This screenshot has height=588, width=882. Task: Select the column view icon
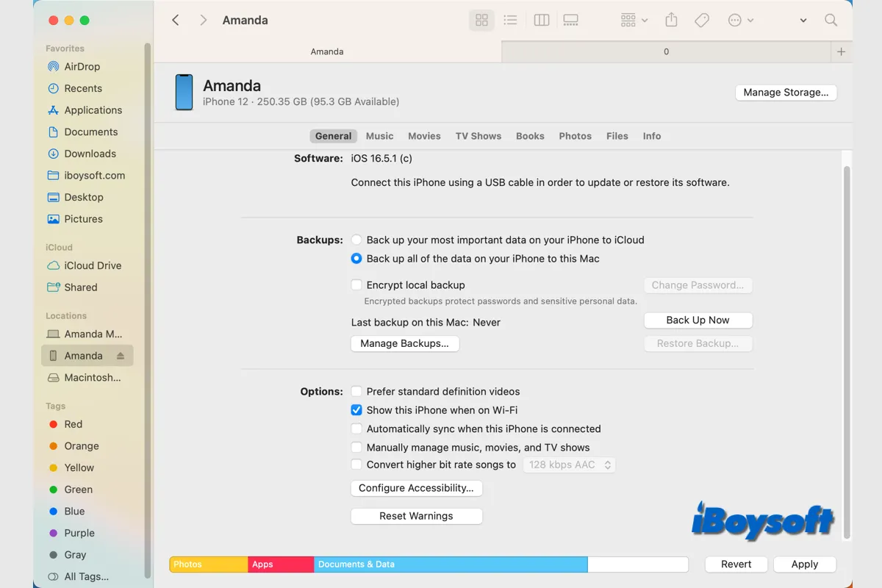point(542,21)
